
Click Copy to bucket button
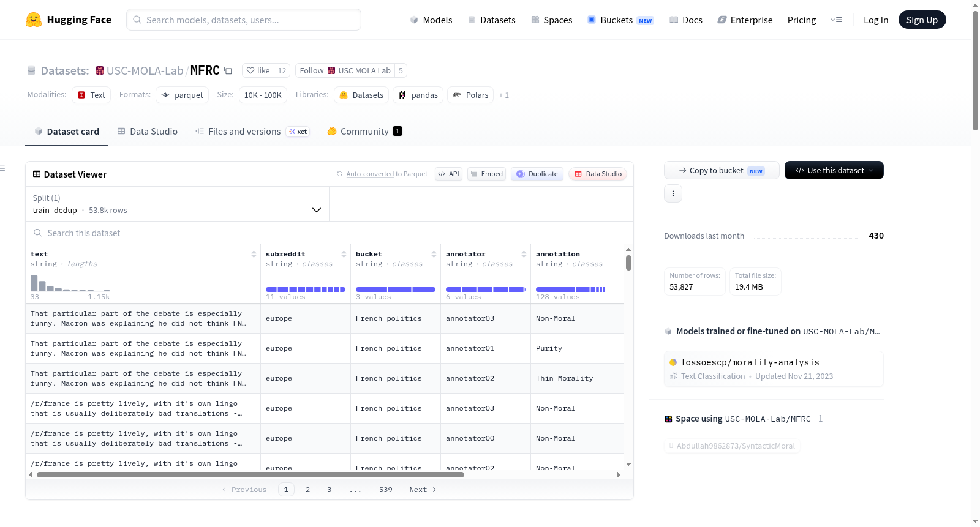(x=722, y=170)
